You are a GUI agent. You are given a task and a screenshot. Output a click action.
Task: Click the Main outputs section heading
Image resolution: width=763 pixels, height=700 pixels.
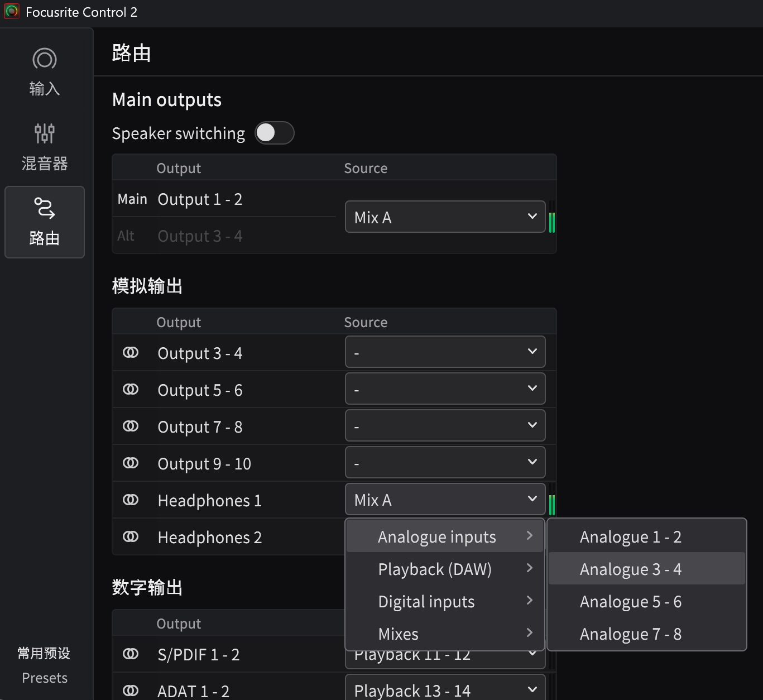coord(167,99)
